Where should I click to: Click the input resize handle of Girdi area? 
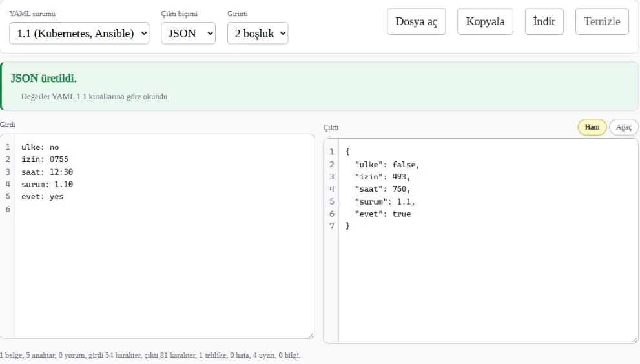pos(311,335)
